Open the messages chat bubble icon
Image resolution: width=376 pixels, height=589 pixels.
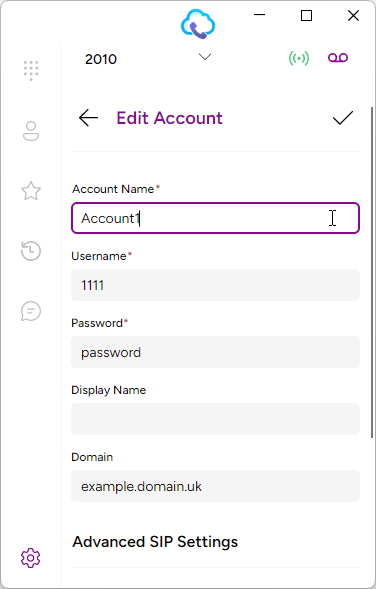tap(31, 311)
